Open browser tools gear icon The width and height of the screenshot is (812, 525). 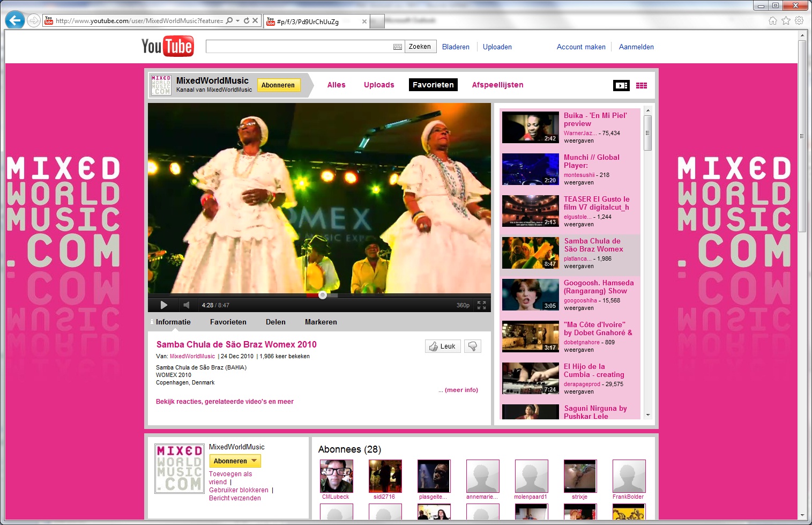point(799,20)
